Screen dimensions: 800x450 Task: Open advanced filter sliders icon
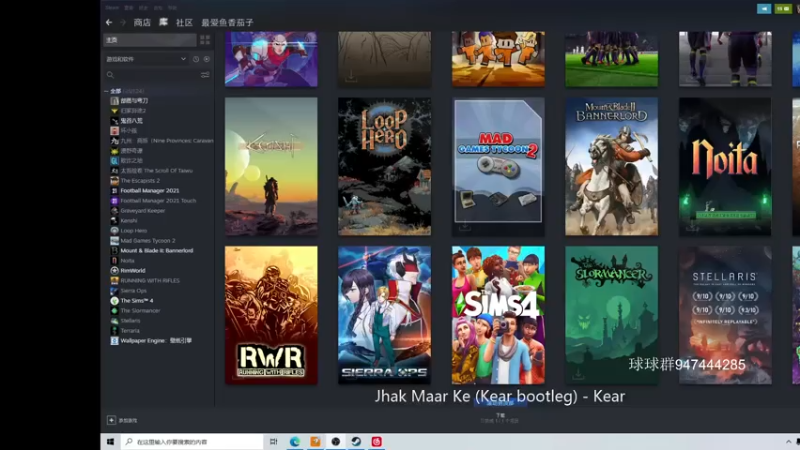205,75
